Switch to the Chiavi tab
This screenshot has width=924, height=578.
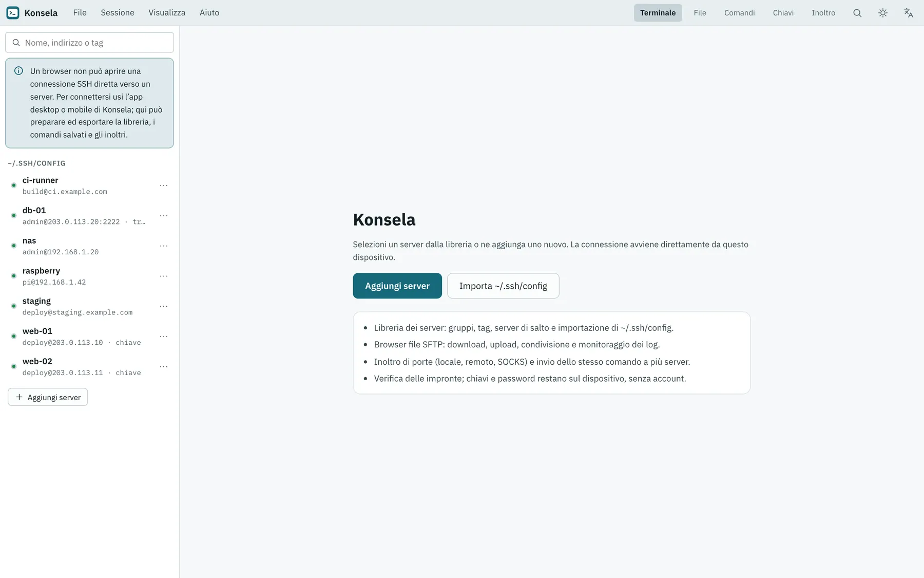point(783,13)
